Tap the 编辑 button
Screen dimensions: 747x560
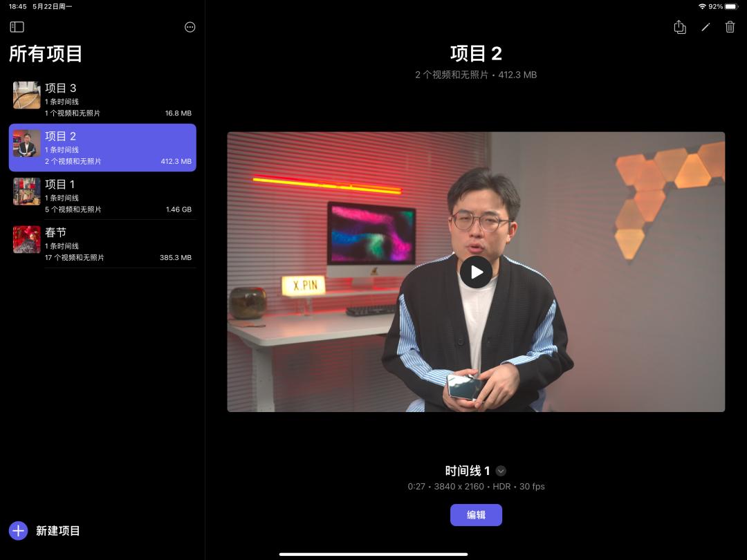[x=476, y=515]
